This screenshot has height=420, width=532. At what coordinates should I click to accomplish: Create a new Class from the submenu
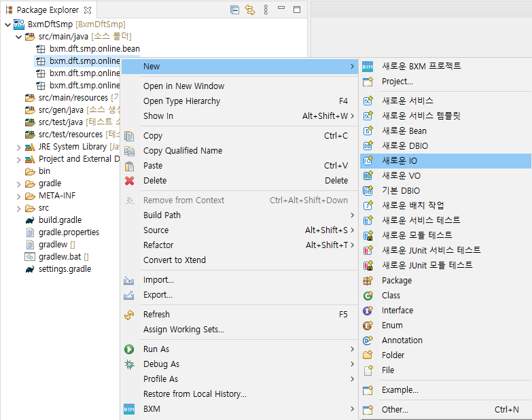[391, 295]
